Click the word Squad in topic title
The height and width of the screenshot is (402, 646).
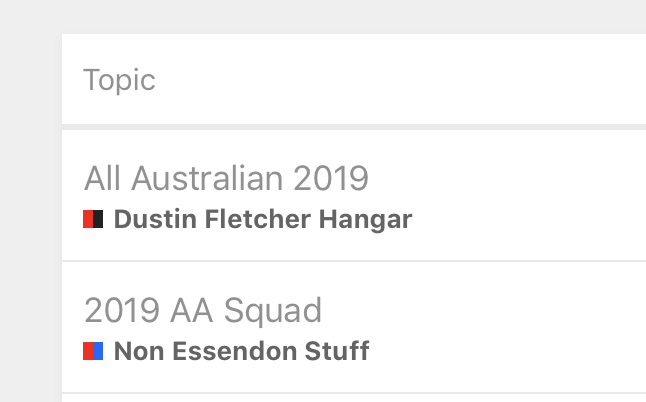tap(273, 311)
